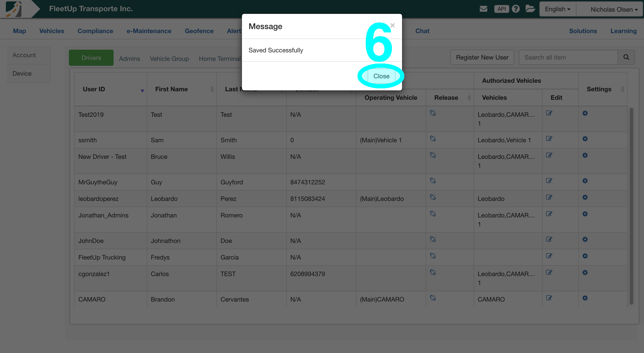The width and height of the screenshot is (644, 353).
Task: Select the Drivers tab
Action: tap(91, 58)
